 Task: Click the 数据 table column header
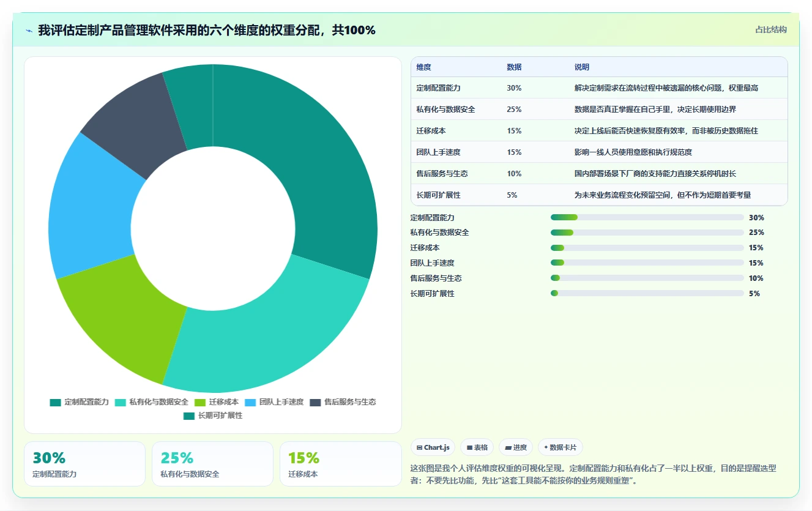coord(515,67)
